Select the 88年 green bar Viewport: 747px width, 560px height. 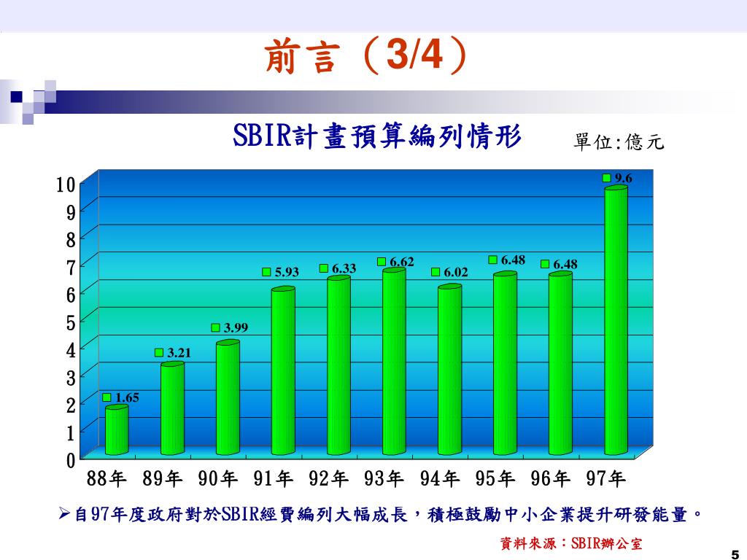[117, 430]
